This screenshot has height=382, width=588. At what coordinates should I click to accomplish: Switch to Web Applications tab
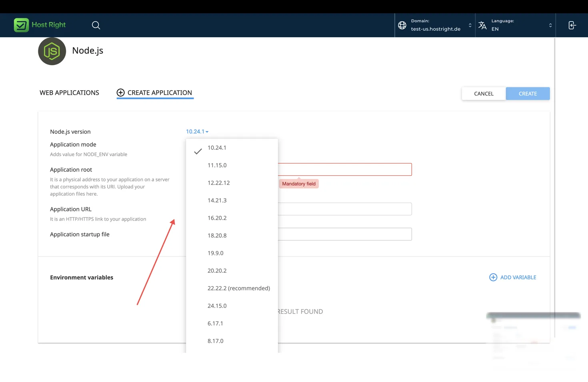tap(69, 93)
